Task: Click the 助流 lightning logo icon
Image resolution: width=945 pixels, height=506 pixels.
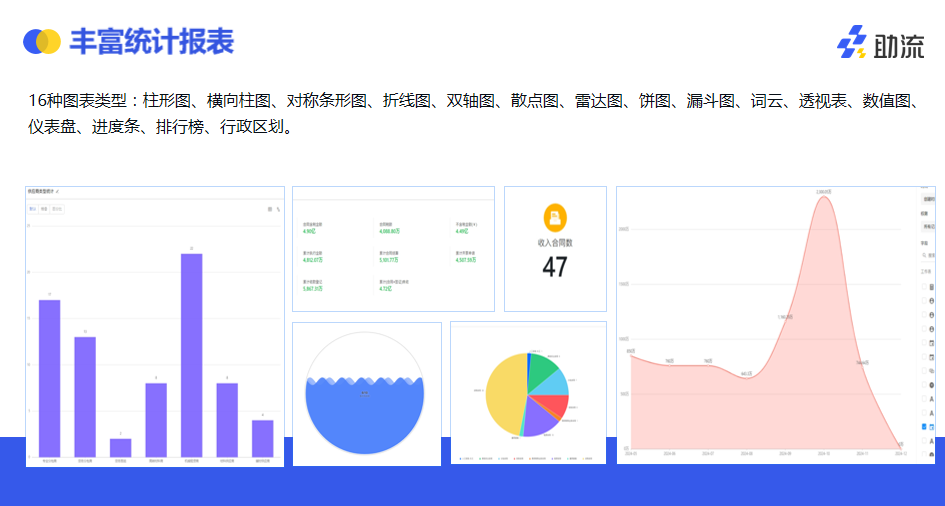Action: point(852,43)
